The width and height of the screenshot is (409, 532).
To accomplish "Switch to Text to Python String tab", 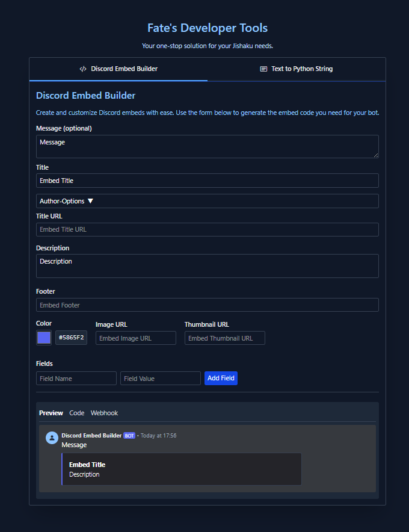I will click(297, 69).
